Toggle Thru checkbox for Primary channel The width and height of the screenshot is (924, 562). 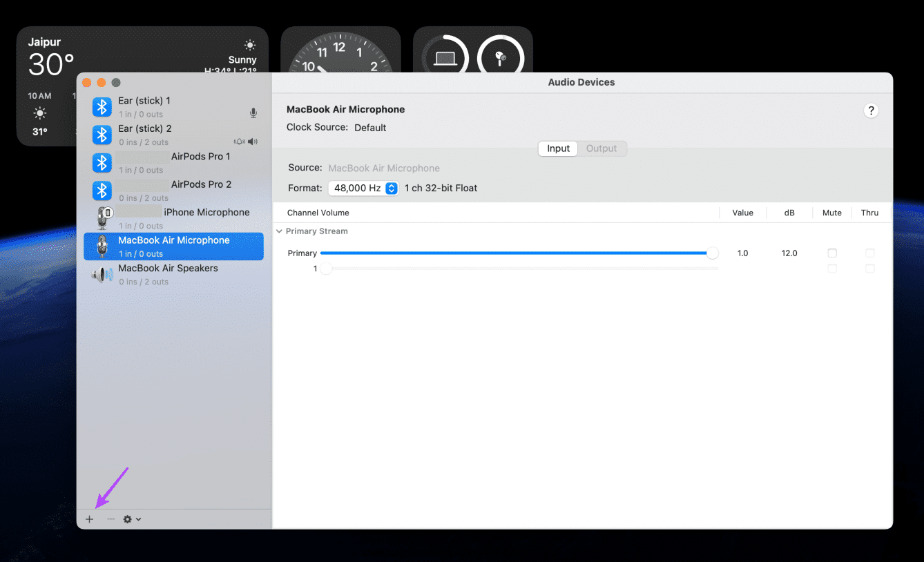(870, 253)
